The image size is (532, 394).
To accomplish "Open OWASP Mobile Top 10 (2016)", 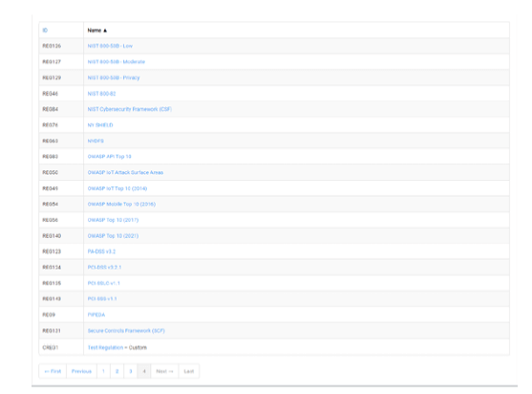I will tap(121, 204).
